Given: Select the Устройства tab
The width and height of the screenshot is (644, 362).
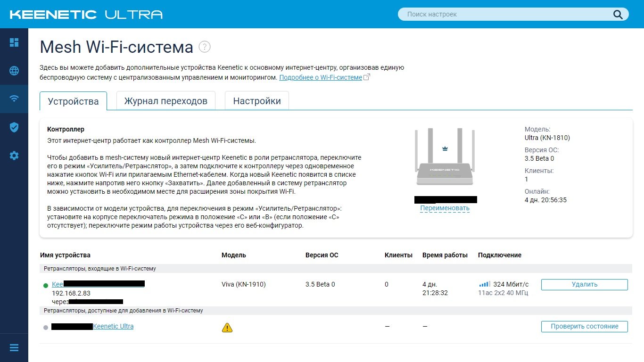Looking at the screenshot, I should [74, 101].
